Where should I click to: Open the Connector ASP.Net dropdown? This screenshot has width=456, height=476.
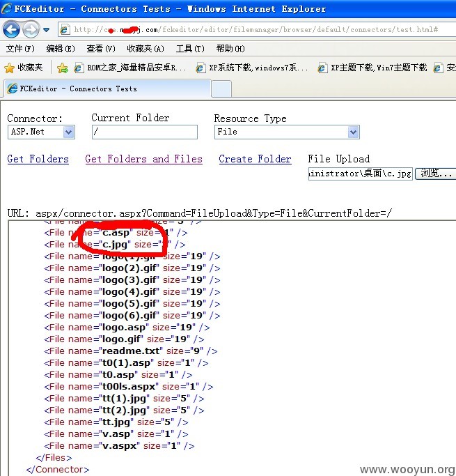pos(41,132)
